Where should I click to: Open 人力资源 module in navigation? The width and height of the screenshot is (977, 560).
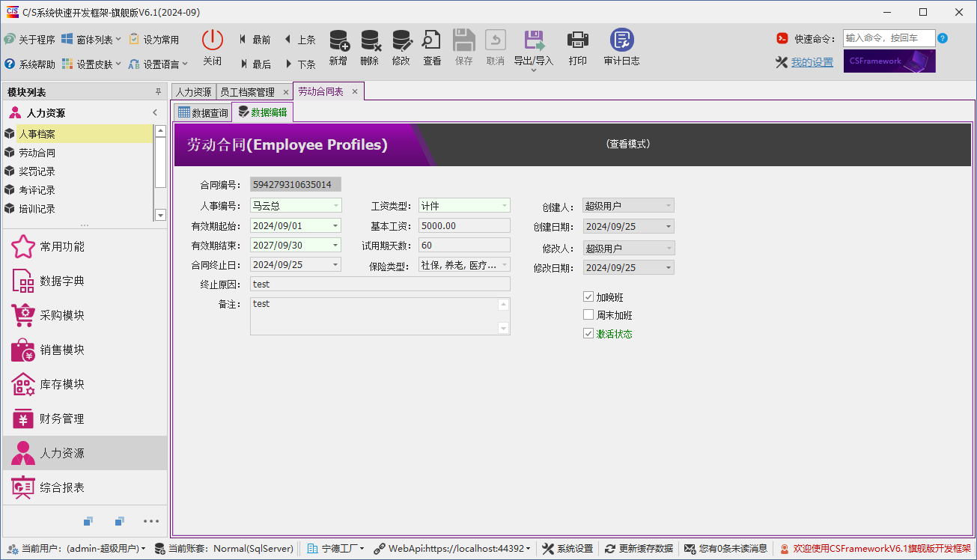pos(85,453)
